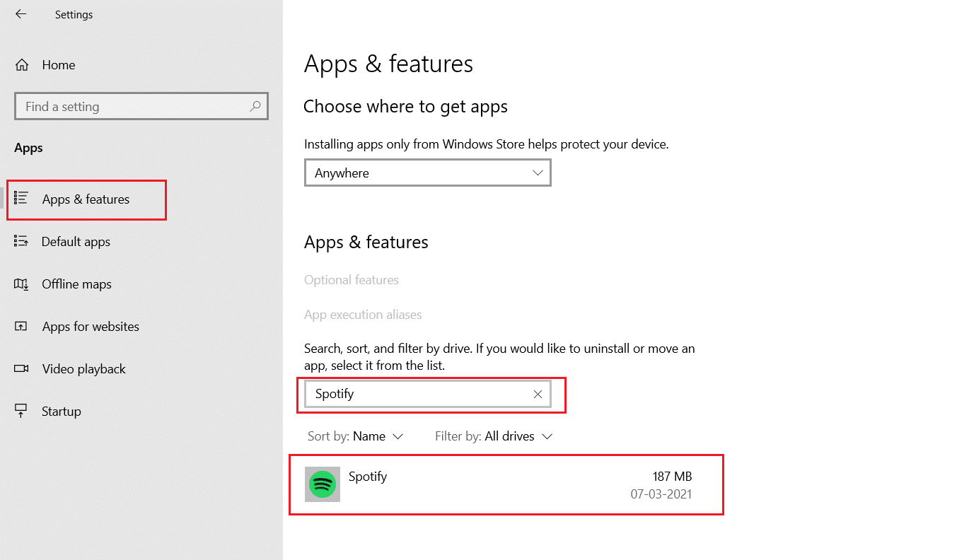Click the magnifier icon in Find a setting

coord(255,107)
